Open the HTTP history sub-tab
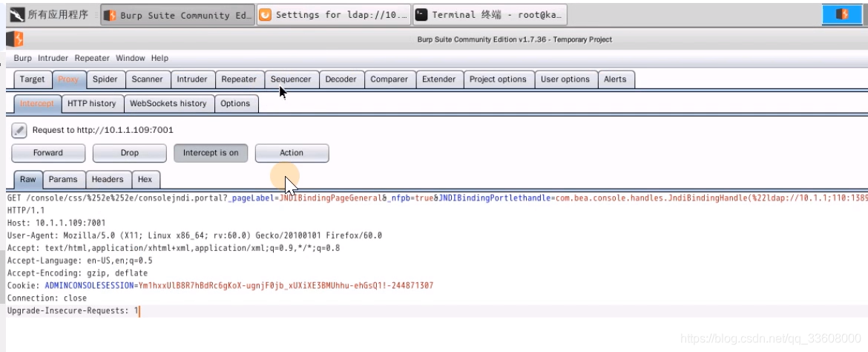The image size is (868, 352). (x=92, y=104)
